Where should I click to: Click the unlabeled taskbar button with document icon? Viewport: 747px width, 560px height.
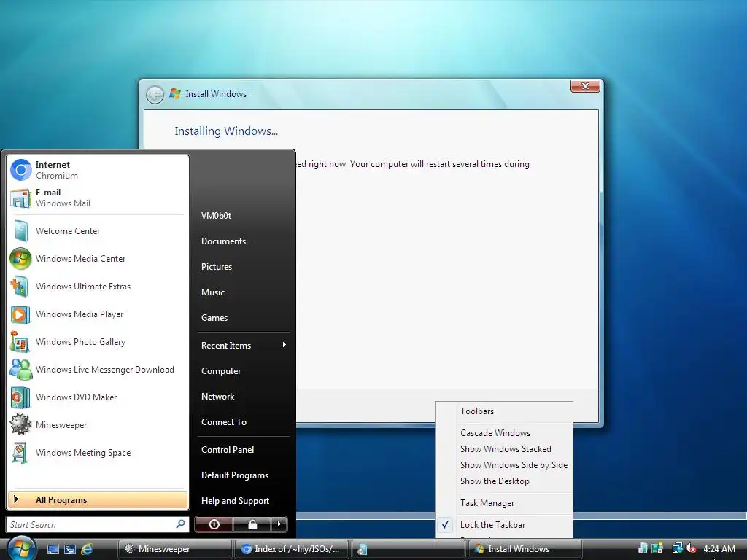[409, 549]
